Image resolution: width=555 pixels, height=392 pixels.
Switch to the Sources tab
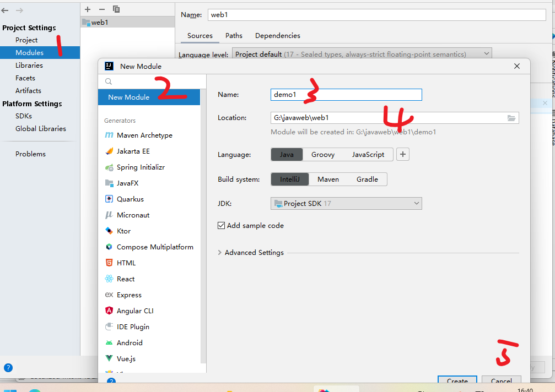coord(200,36)
